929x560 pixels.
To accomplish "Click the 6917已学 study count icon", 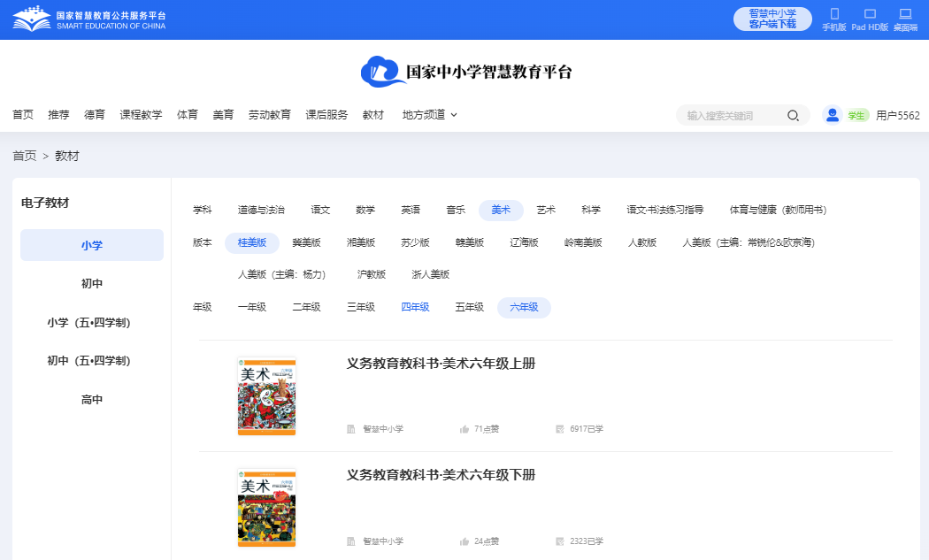I will 560,429.
